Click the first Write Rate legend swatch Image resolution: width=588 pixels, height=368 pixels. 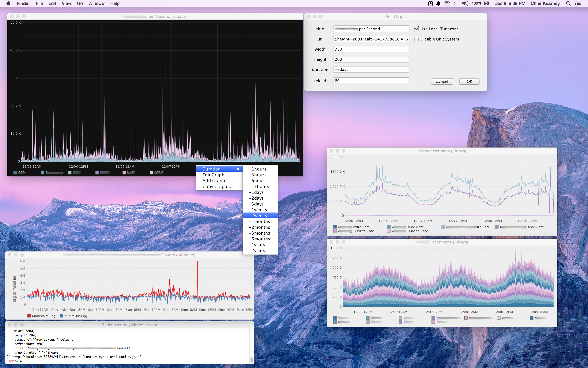coord(335,227)
